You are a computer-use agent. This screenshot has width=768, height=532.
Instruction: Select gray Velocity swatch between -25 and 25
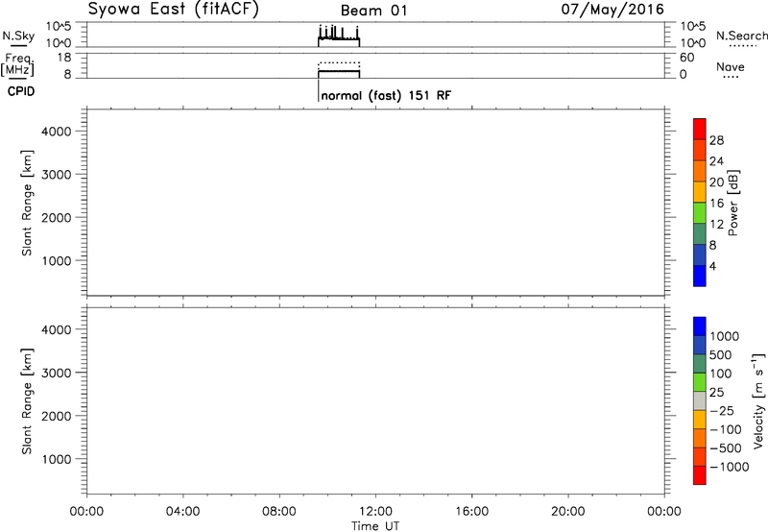pos(700,400)
